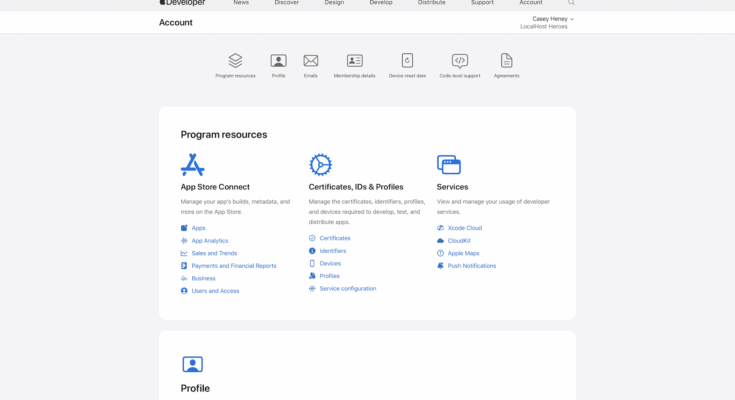Open the Push Notifications link
Image resolution: width=735 pixels, height=400 pixels.
pos(472,266)
